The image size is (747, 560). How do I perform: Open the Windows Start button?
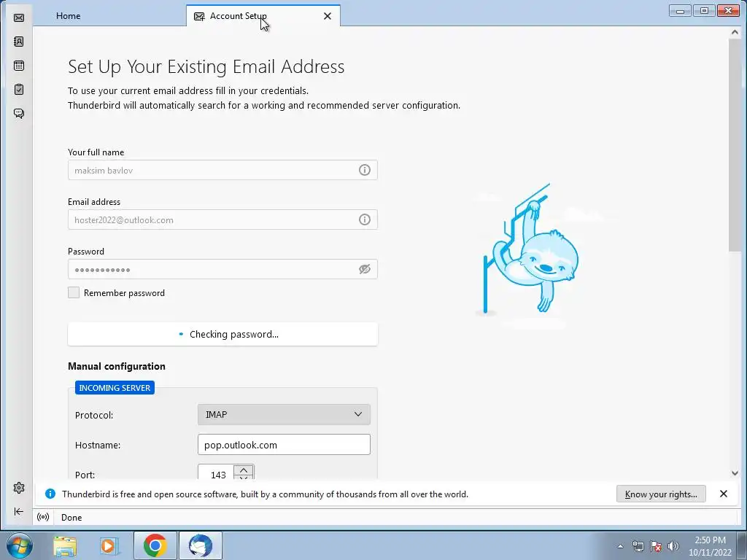18,545
